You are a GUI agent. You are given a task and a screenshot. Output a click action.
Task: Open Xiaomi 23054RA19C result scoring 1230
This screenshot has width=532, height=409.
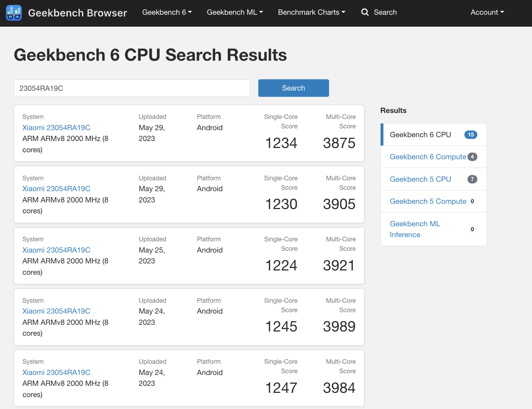[56, 189]
